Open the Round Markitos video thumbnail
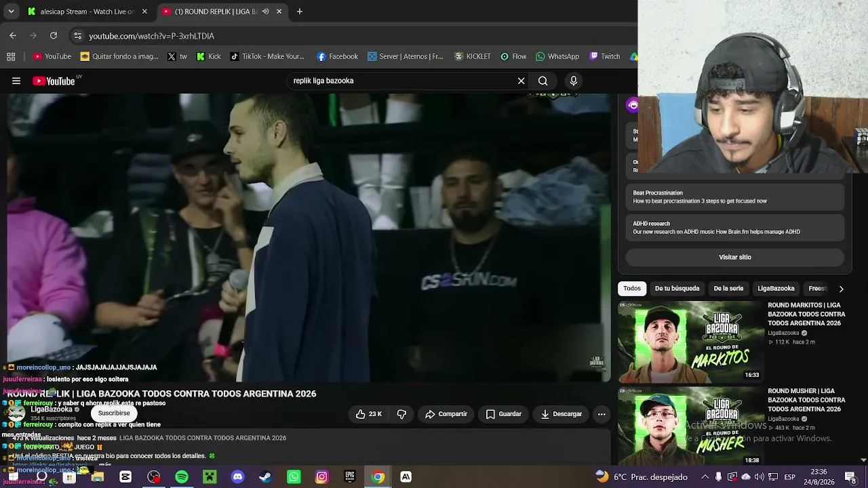 [690, 342]
